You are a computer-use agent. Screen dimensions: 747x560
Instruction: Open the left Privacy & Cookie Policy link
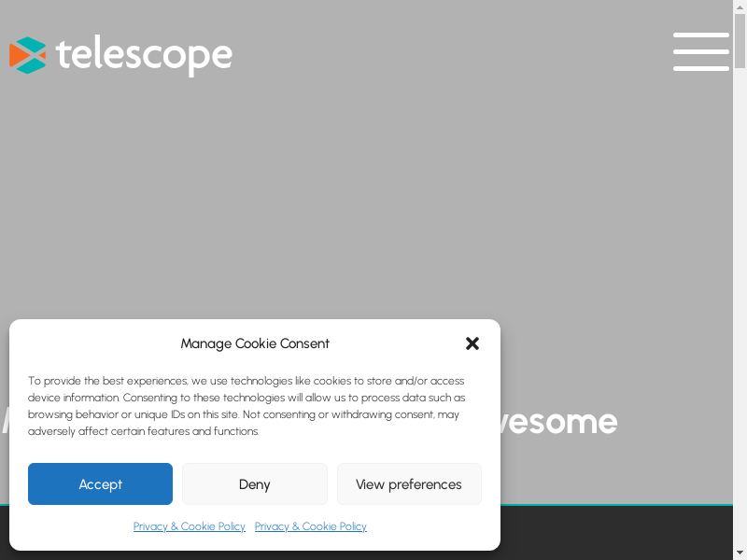coord(190,526)
